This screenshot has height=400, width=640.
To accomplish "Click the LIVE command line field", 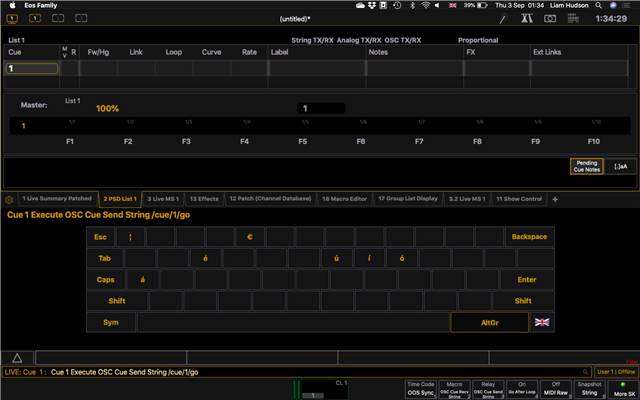I will click(297, 372).
